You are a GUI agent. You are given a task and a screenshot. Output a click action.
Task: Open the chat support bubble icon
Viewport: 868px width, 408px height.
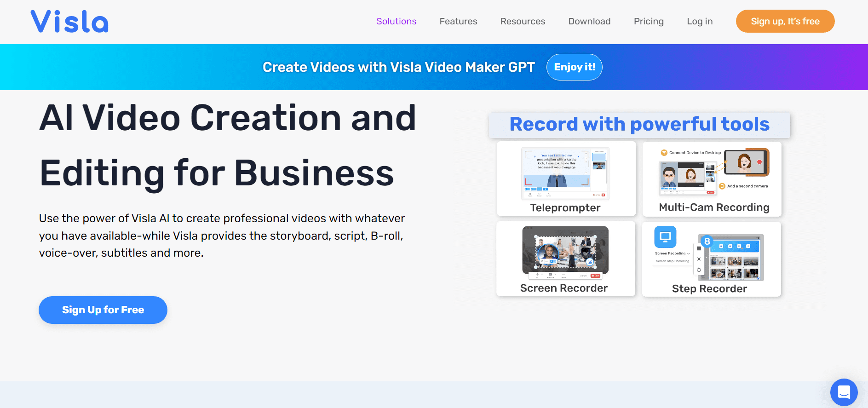pyautogui.click(x=844, y=392)
